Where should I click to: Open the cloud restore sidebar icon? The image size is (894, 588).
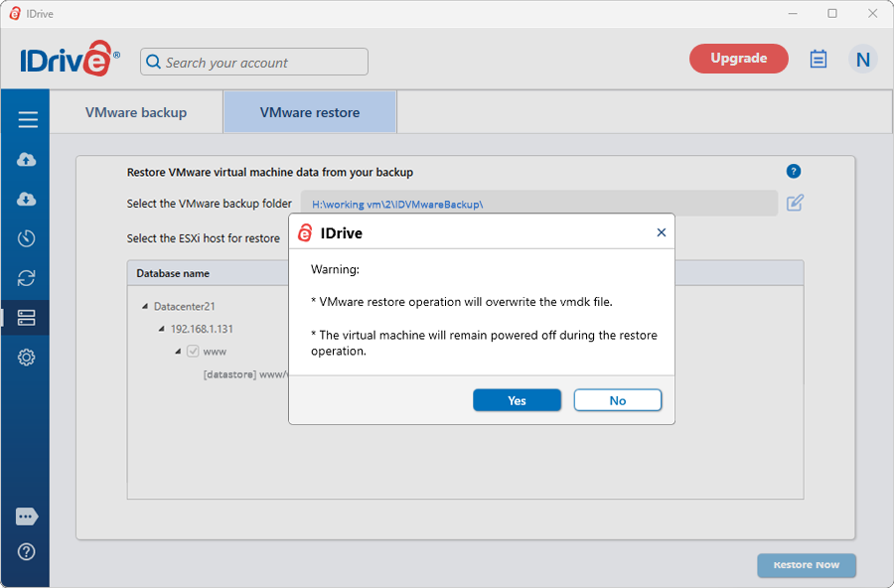[x=26, y=199]
